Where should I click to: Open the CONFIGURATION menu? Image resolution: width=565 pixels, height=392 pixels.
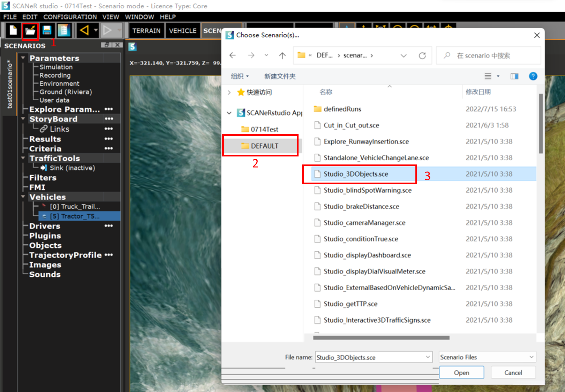click(x=70, y=17)
